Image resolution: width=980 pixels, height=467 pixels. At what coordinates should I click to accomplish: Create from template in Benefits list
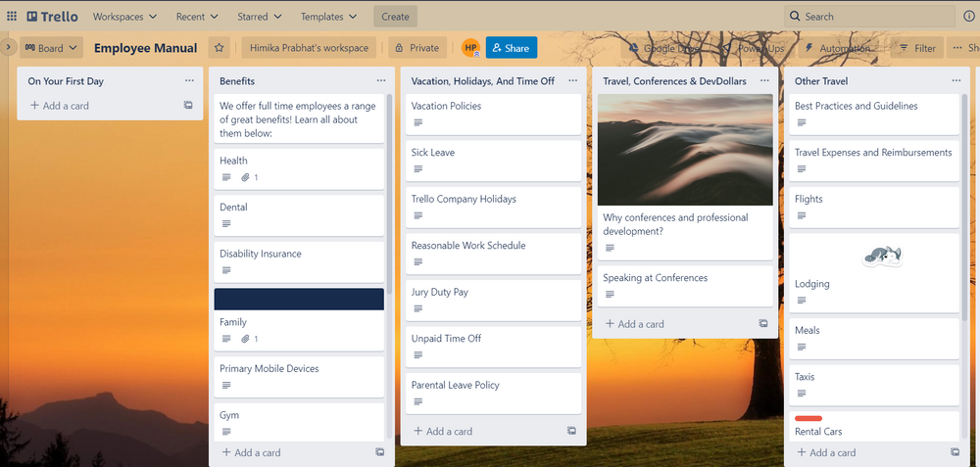tap(380, 451)
